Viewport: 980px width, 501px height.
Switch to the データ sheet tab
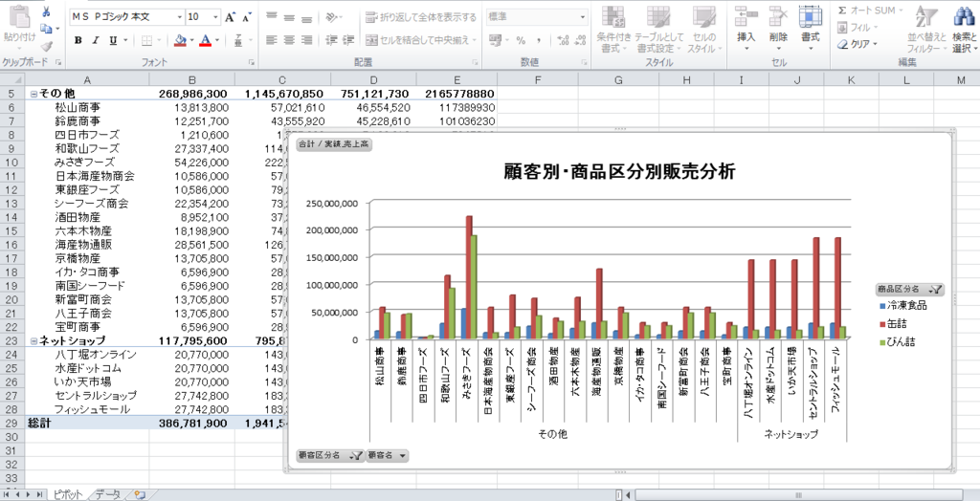(x=107, y=494)
